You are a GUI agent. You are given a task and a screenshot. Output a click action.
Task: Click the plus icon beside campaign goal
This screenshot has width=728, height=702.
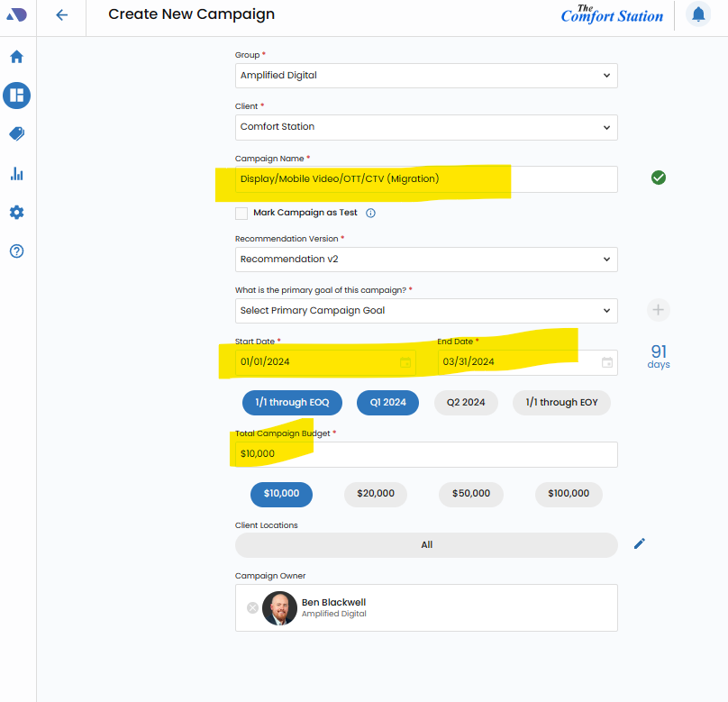[x=658, y=310]
